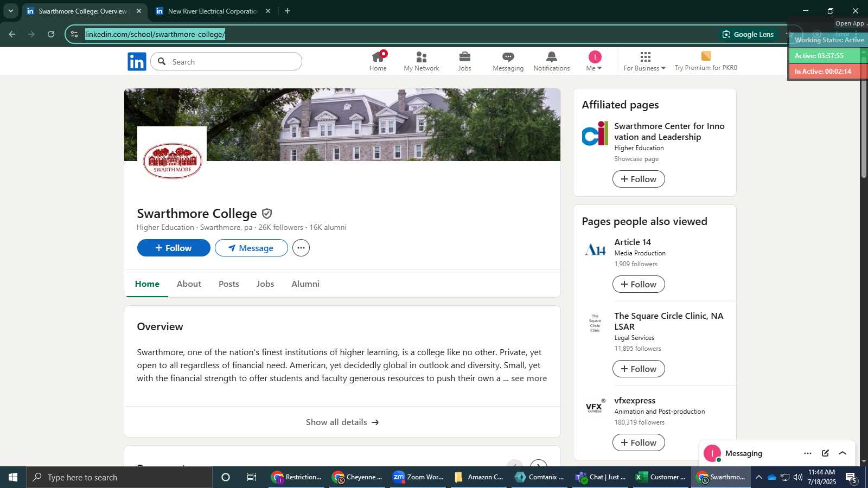Select the page's Home tab

pyautogui.click(x=147, y=284)
